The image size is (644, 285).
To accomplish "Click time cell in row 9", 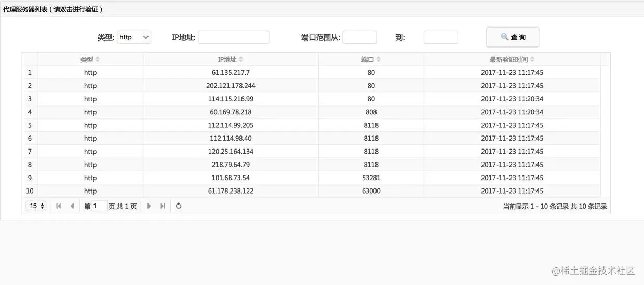I will tap(512, 178).
